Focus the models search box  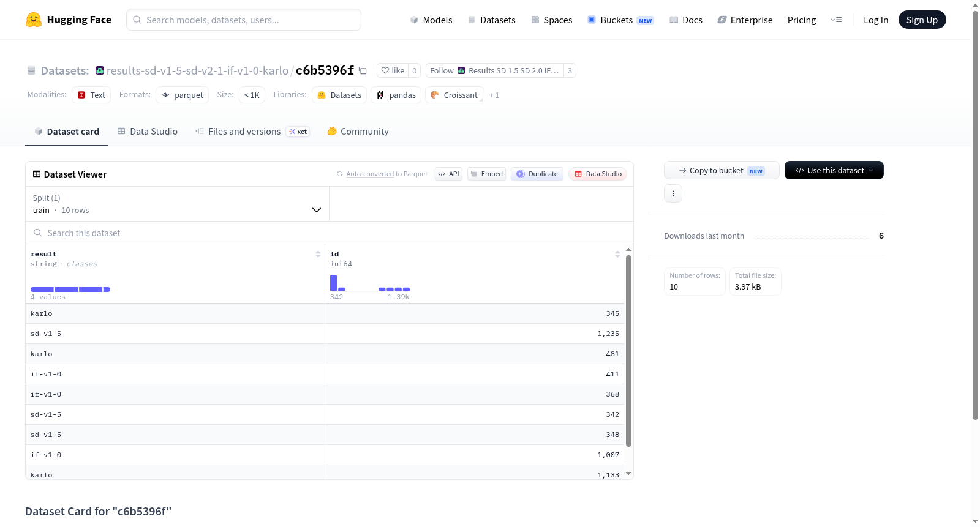click(244, 20)
